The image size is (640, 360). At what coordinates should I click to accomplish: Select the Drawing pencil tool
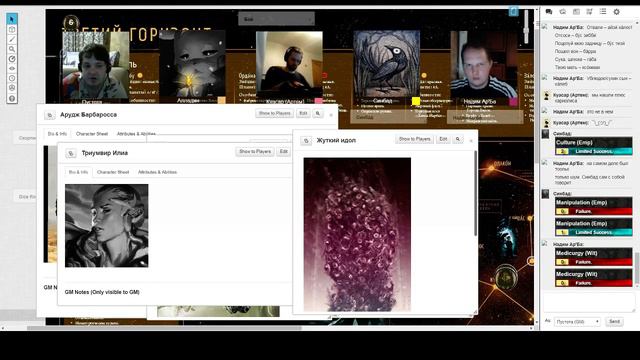12,39
